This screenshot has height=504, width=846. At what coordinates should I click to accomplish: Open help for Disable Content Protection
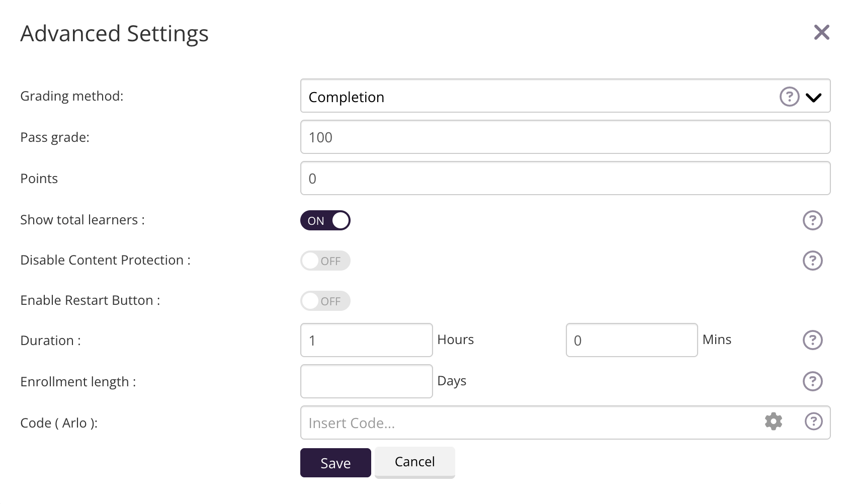[x=812, y=261]
